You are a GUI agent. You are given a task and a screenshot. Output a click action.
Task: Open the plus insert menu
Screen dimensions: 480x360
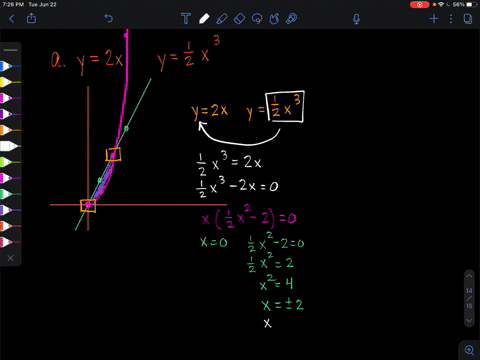point(434,19)
